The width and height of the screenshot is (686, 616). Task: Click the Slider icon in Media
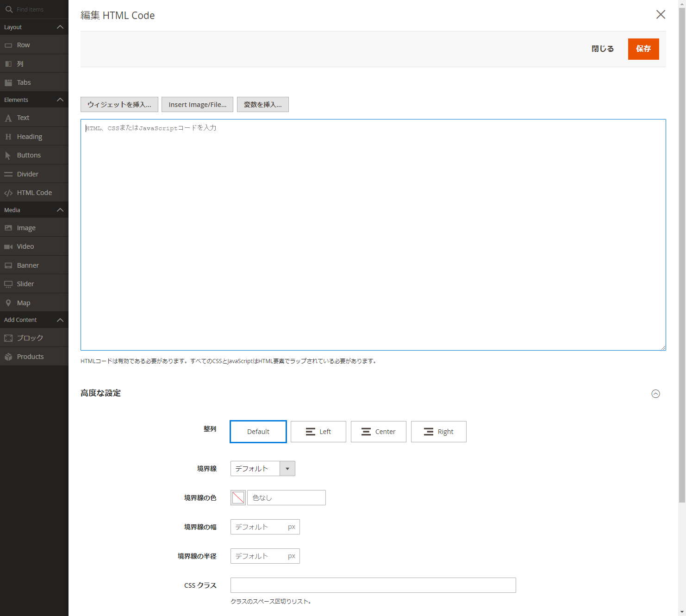(x=8, y=284)
